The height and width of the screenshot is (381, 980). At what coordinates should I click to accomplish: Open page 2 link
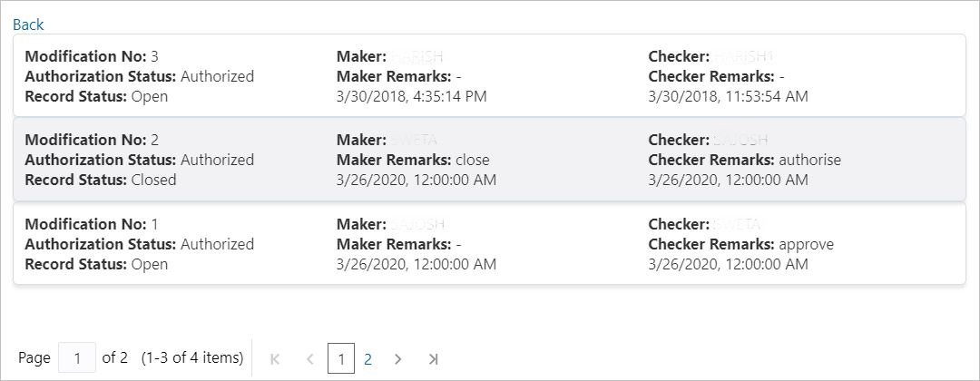[x=367, y=359]
